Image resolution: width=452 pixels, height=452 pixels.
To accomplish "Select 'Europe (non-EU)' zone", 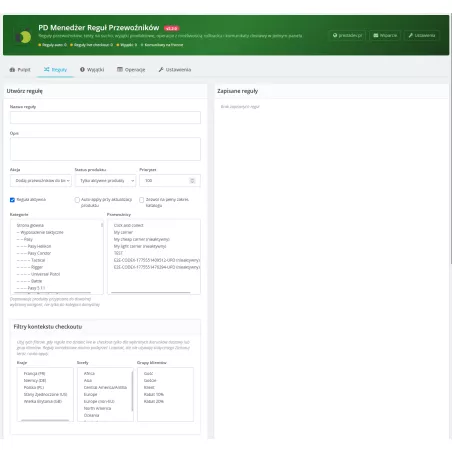I will (99, 402).
